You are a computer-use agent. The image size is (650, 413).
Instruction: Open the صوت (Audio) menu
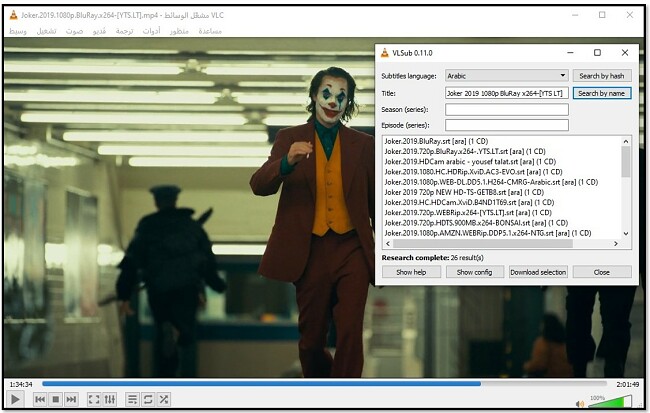[x=75, y=31]
